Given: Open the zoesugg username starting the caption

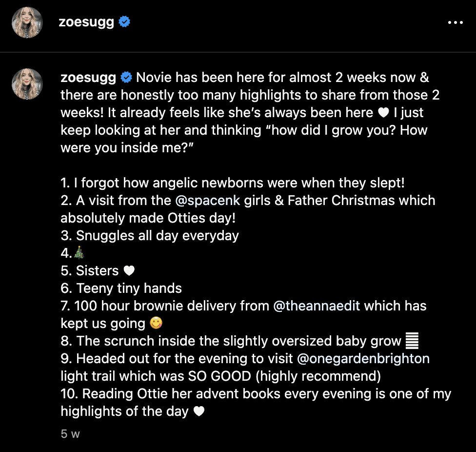Looking at the screenshot, I should click(88, 77).
